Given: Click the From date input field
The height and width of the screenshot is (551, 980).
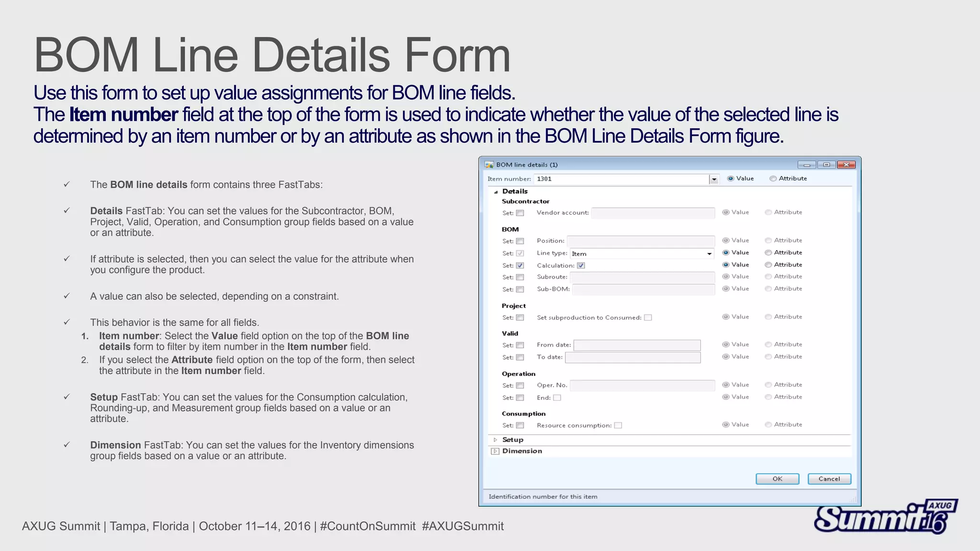Looking at the screenshot, I should pyautogui.click(x=637, y=345).
